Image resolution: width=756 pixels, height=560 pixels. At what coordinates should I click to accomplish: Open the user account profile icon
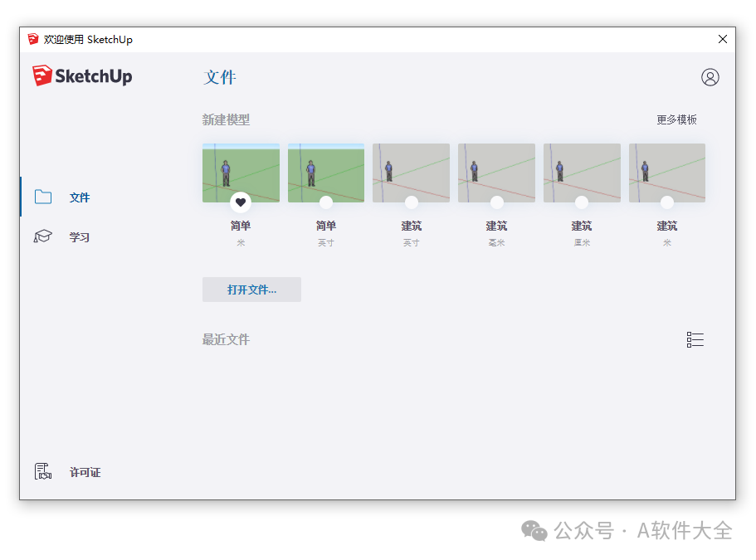pos(710,77)
